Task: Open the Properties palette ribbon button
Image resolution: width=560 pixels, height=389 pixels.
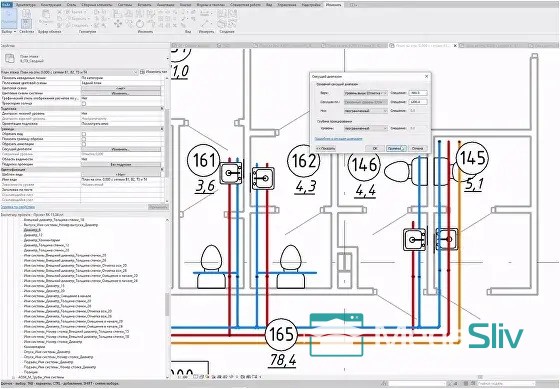Action: [x=26, y=24]
